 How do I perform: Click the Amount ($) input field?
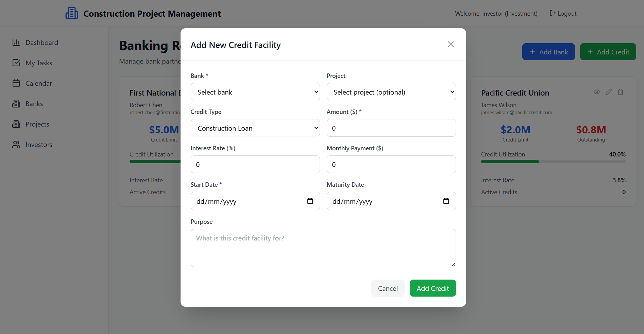(391, 128)
